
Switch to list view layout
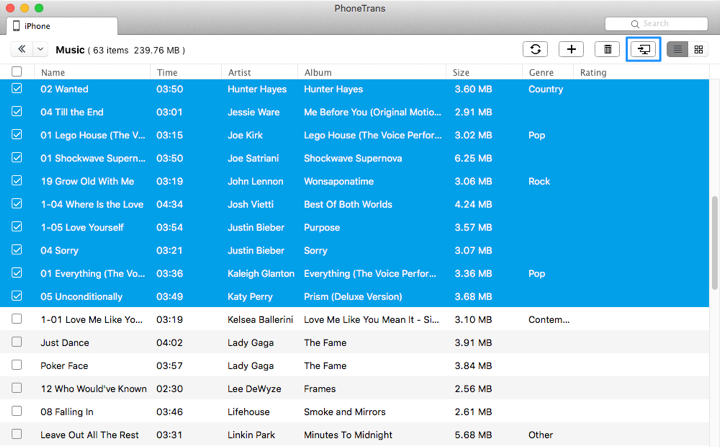pyautogui.click(x=678, y=49)
